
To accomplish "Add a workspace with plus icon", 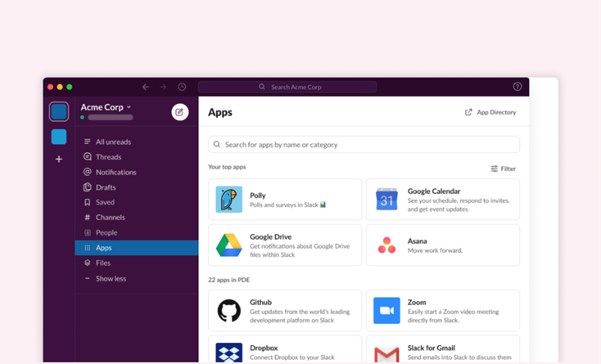I will point(59,159).
